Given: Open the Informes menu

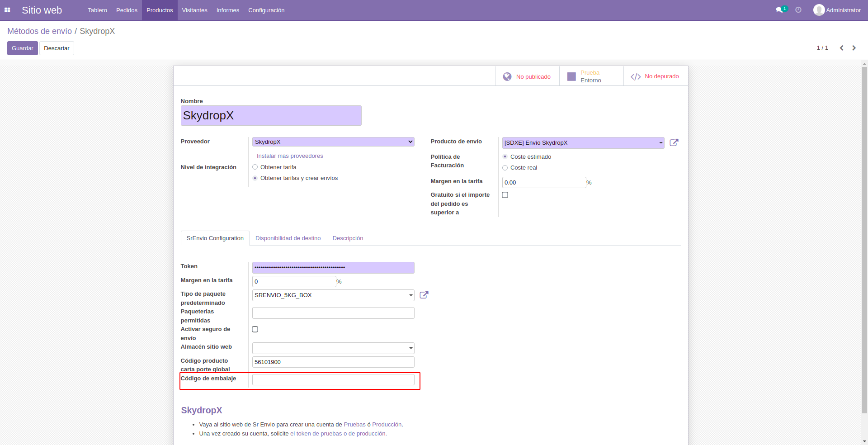Looking at the screenshot, I should tap(227, 10).
